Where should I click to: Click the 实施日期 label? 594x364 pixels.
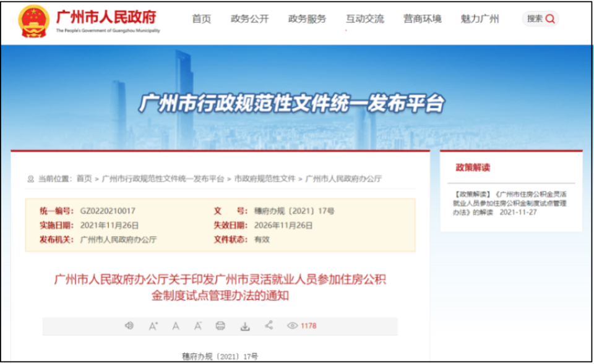point(56,226)
